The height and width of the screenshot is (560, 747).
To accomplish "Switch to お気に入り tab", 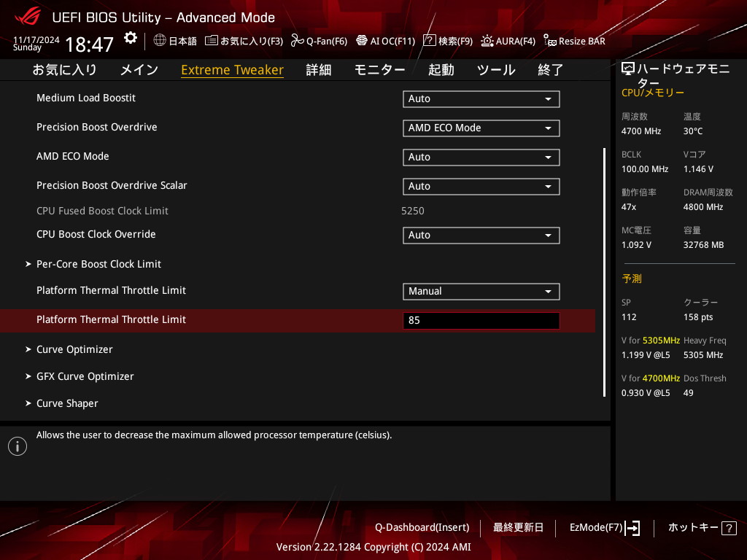I will [64, 70].
